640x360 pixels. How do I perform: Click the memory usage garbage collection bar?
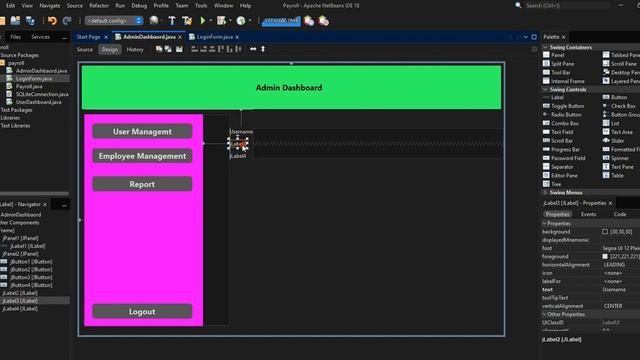281,21
